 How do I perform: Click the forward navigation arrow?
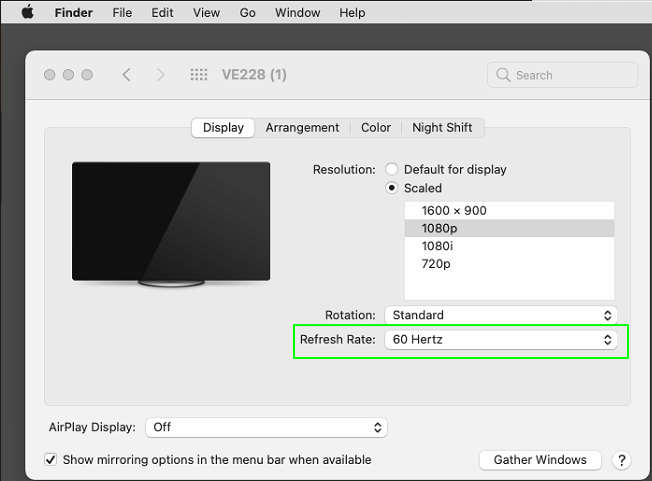point(160,75)
